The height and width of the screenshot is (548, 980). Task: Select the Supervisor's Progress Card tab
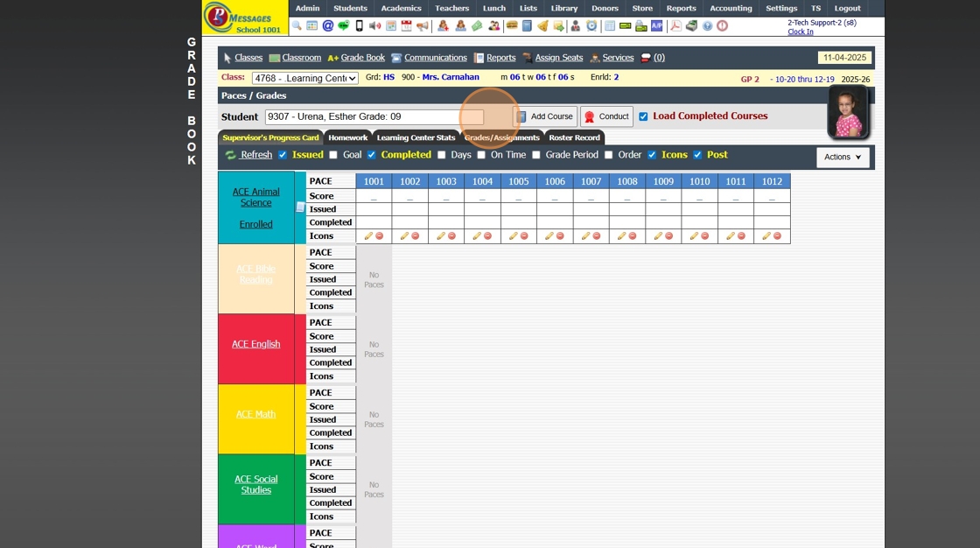coord(270,137)
